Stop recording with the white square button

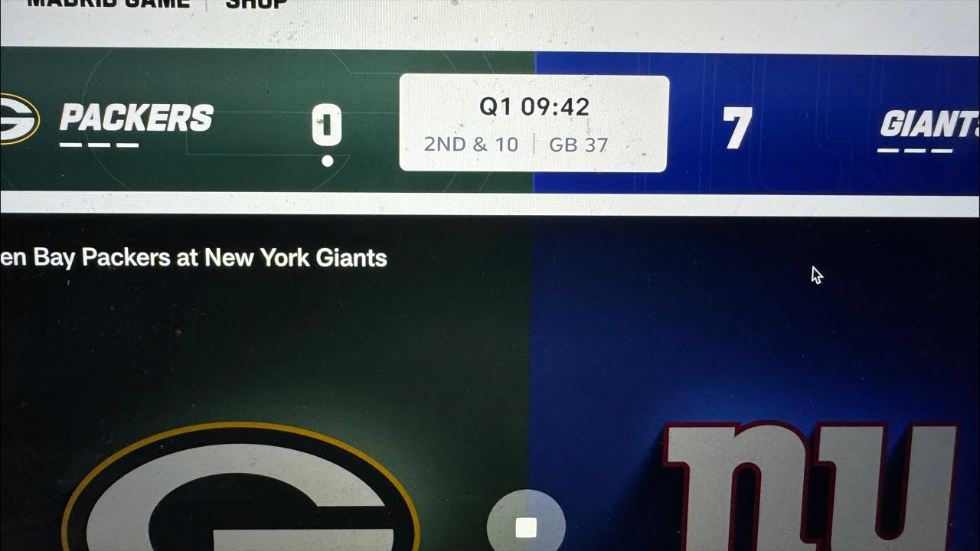(526, 527)
